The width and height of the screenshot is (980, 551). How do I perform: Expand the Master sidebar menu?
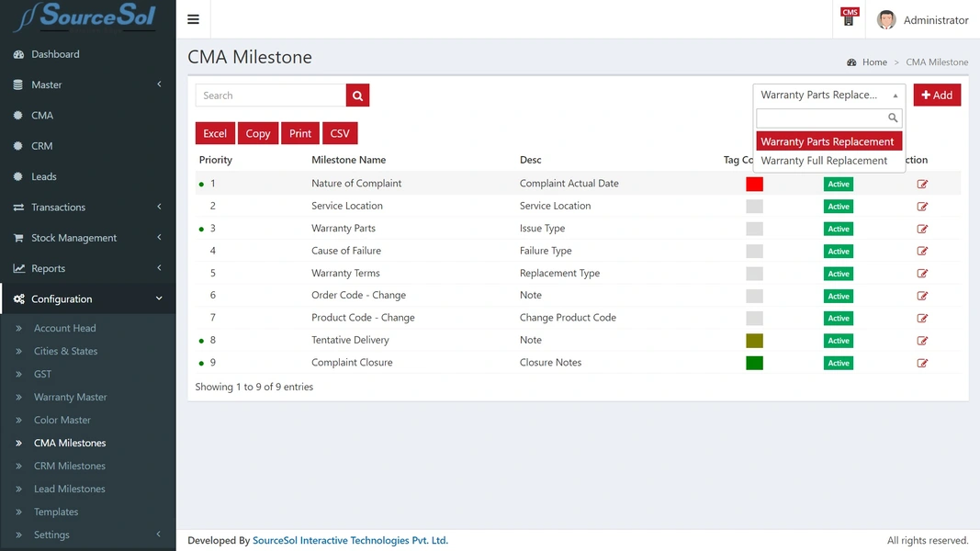87,84
